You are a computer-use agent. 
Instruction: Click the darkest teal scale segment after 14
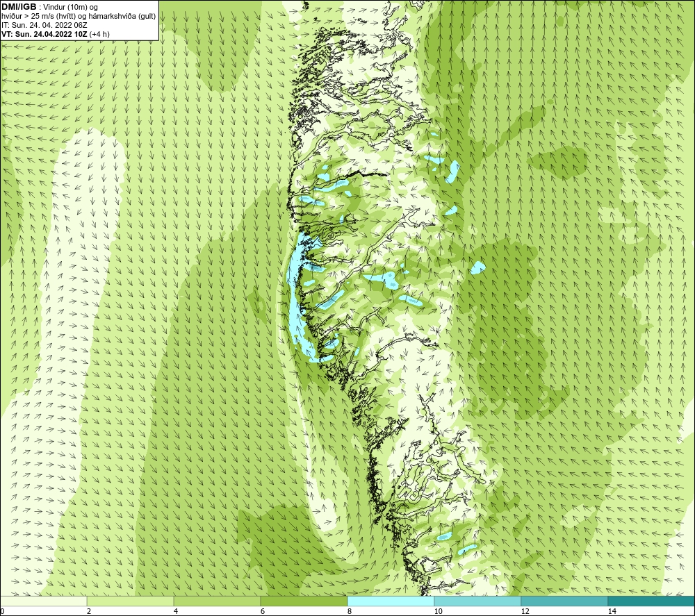pos(652,601)
